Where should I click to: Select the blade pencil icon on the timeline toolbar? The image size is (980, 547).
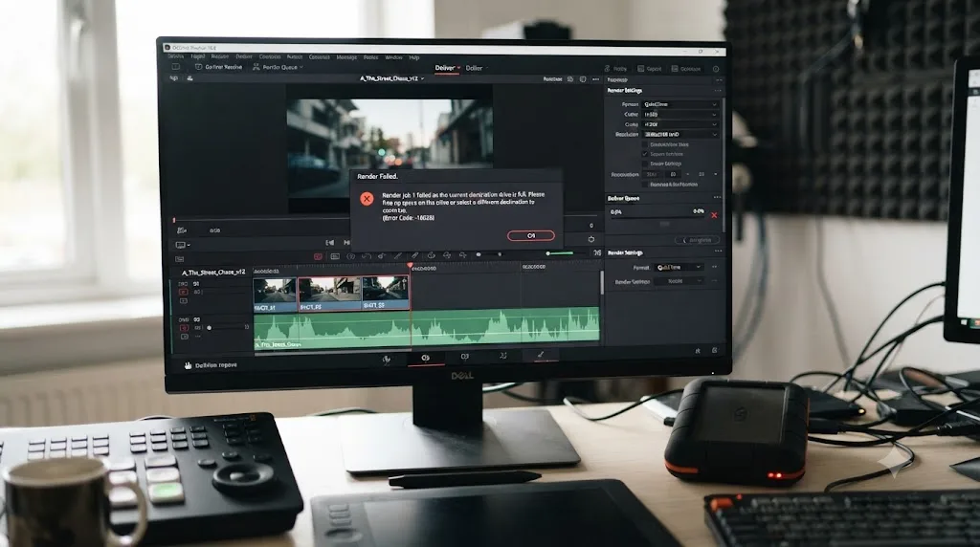(397, 256)
